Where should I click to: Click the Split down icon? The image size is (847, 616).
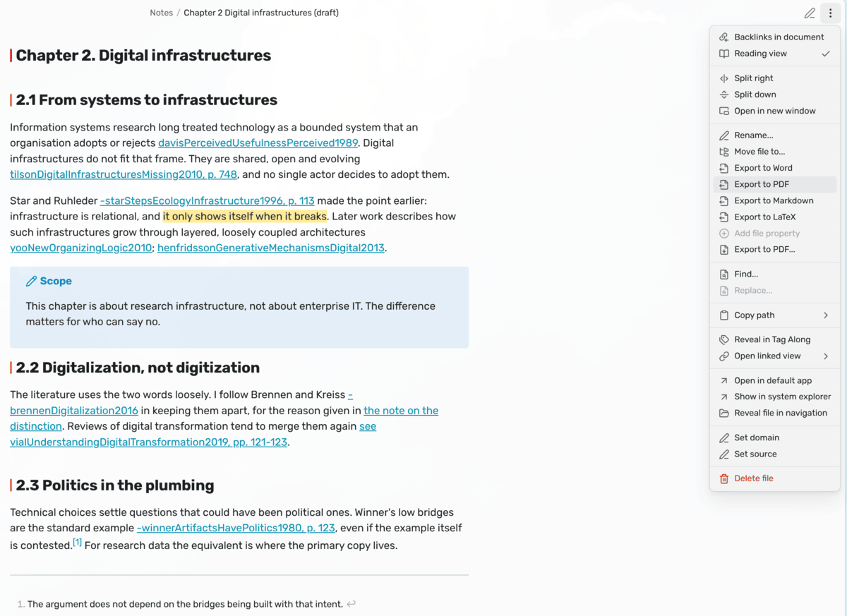[723, 95]
